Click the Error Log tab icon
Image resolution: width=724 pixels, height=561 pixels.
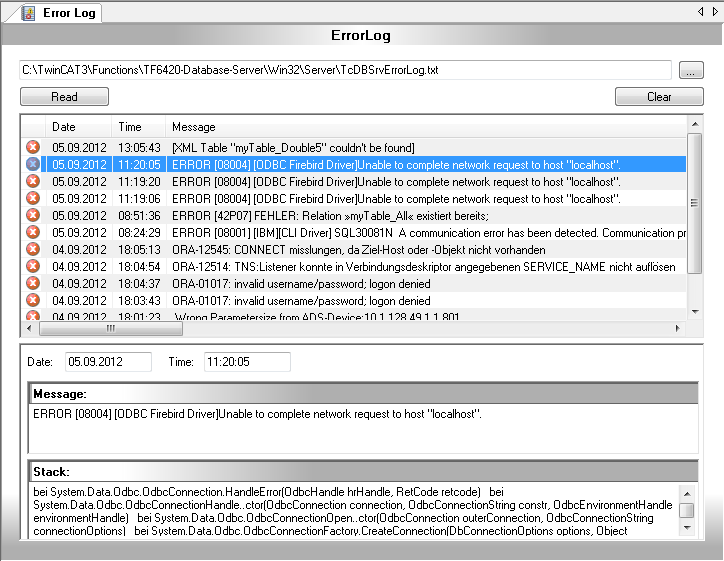[x=29, y=13]
